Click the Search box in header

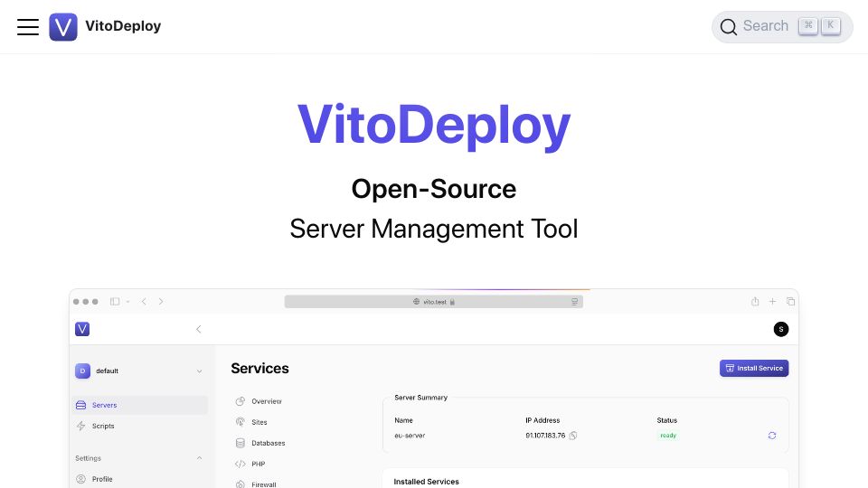tap(781, 26)
